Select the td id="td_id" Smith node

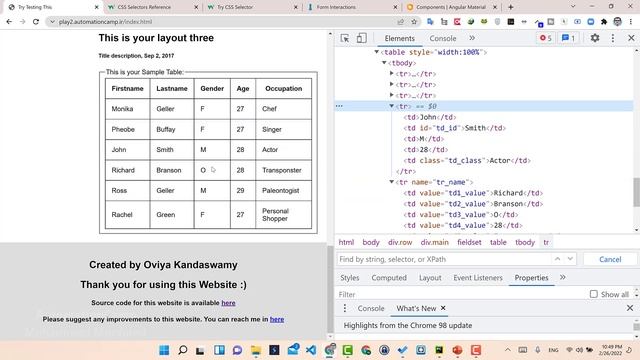454,128
